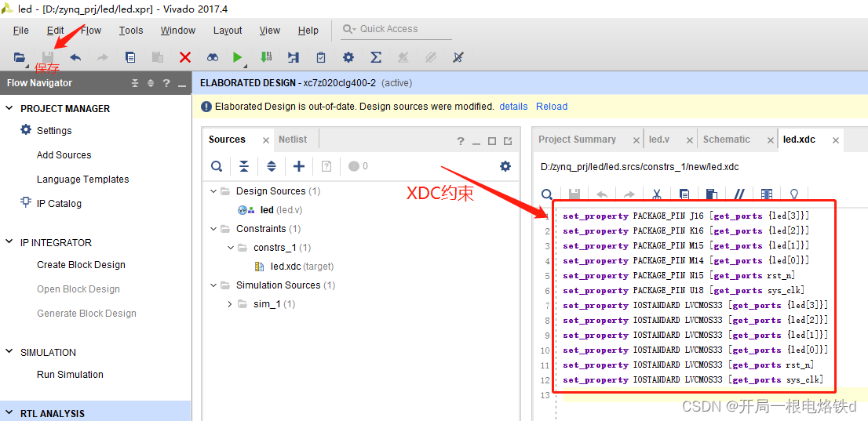The height and width of the screenshot is (421, 868).
Task: Open the Window menu
Action: pyautogui.click(x=177, y=31)
